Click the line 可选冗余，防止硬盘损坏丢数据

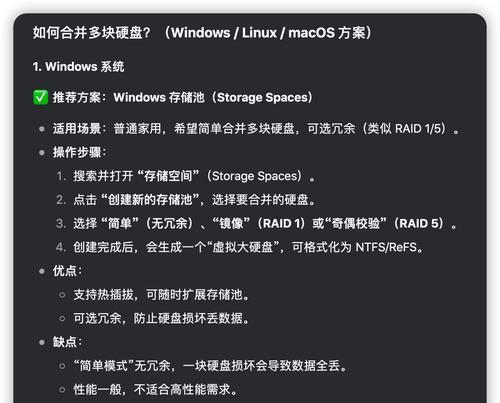(x=161, y=318)
